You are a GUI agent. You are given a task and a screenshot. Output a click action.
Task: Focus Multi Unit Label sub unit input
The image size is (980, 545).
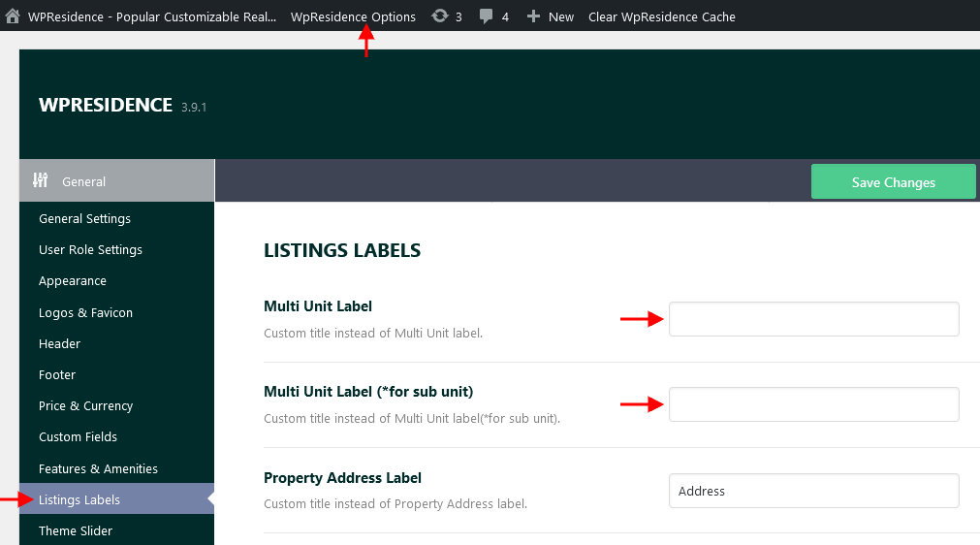[813, 404]
